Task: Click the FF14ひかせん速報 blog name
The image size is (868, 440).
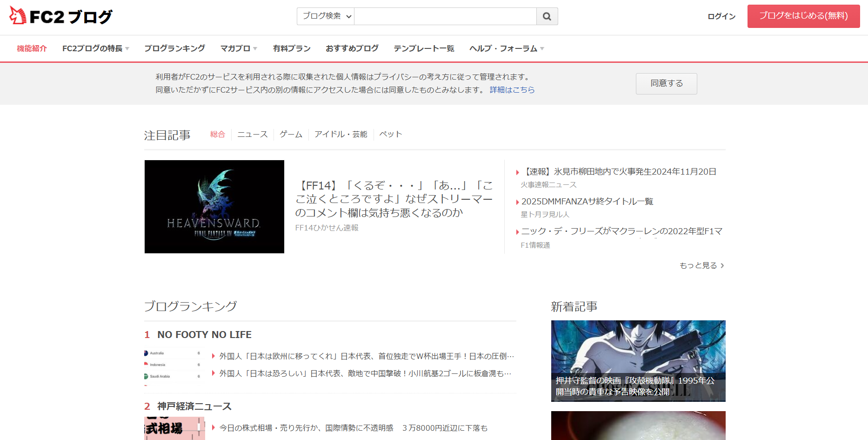Action: (327, 228)
